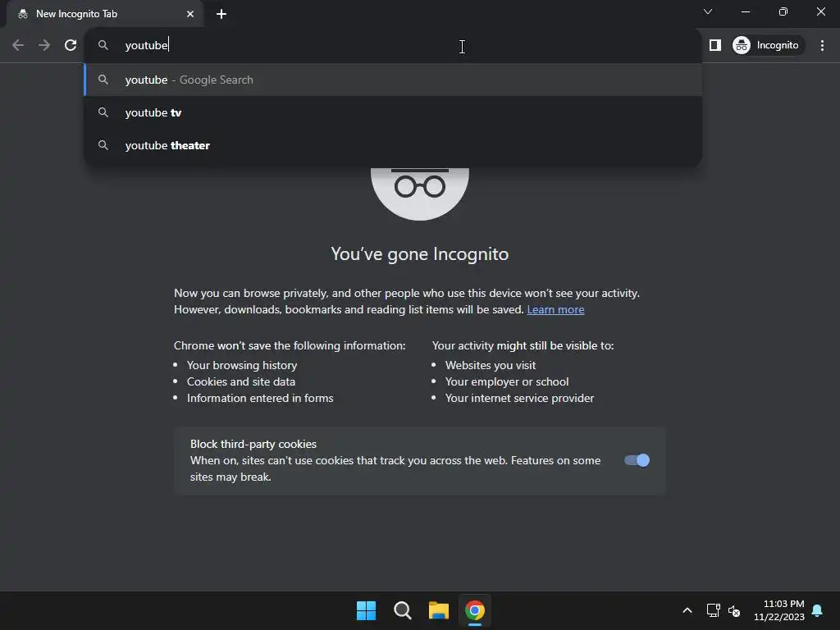Open a new tab with the plus button
This screenshot has width=840, height=630.
pyautogui.click(x=221, y=14)
